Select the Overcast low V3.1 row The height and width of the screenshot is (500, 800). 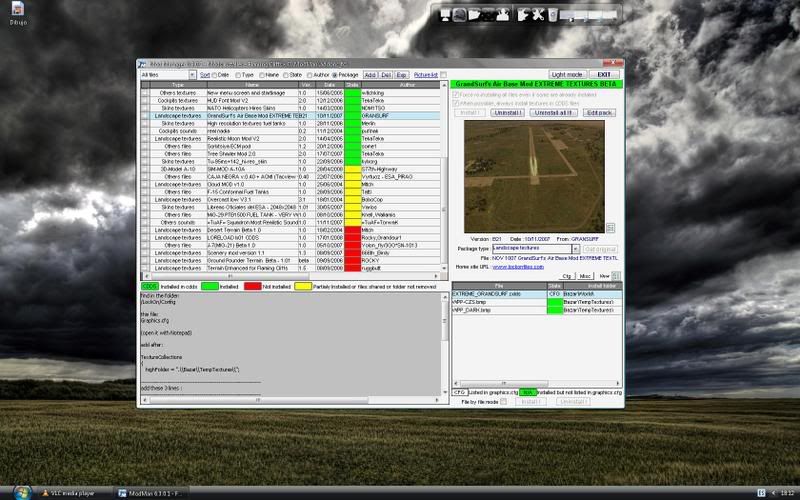pos(290,199)
